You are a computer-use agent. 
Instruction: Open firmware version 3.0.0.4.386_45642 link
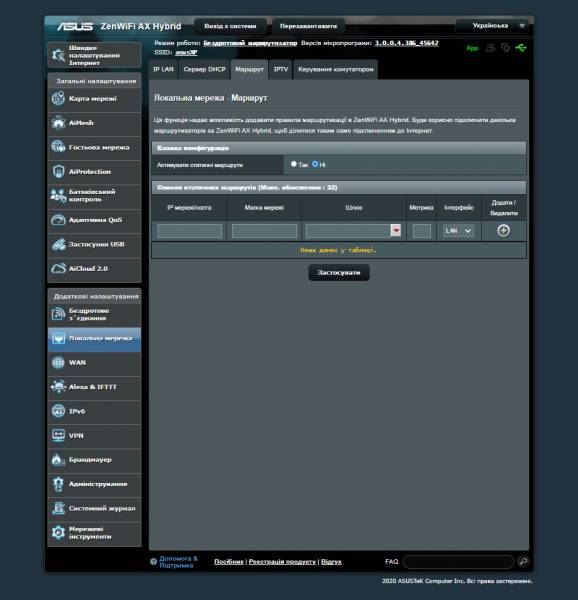407,43
